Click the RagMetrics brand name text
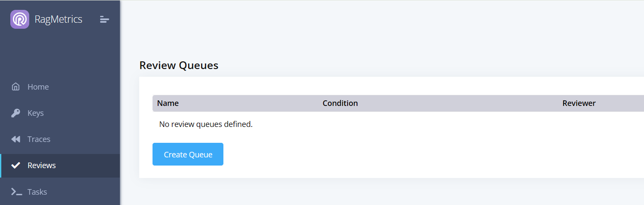644x205 pixels. click(58, 19)
